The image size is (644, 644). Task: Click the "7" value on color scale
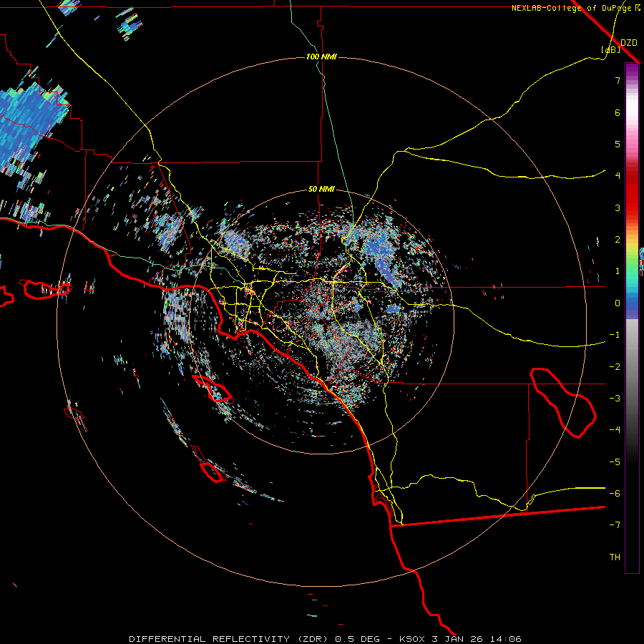[x=618, y=80]
